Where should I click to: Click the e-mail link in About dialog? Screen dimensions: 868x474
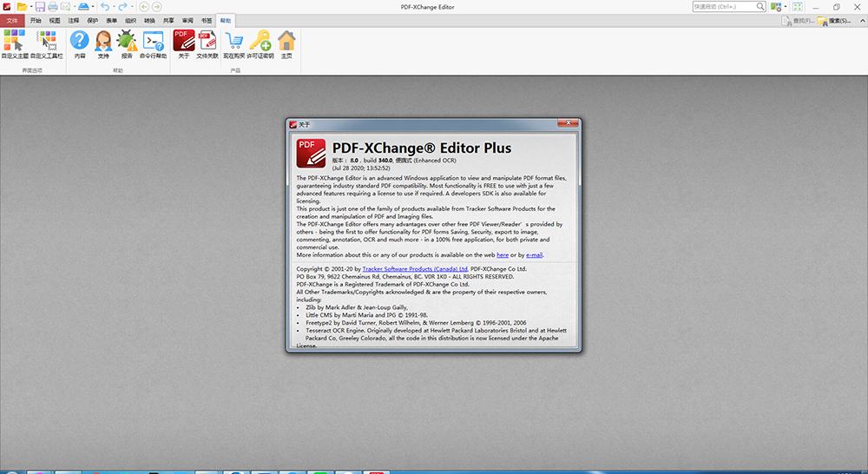534,255
